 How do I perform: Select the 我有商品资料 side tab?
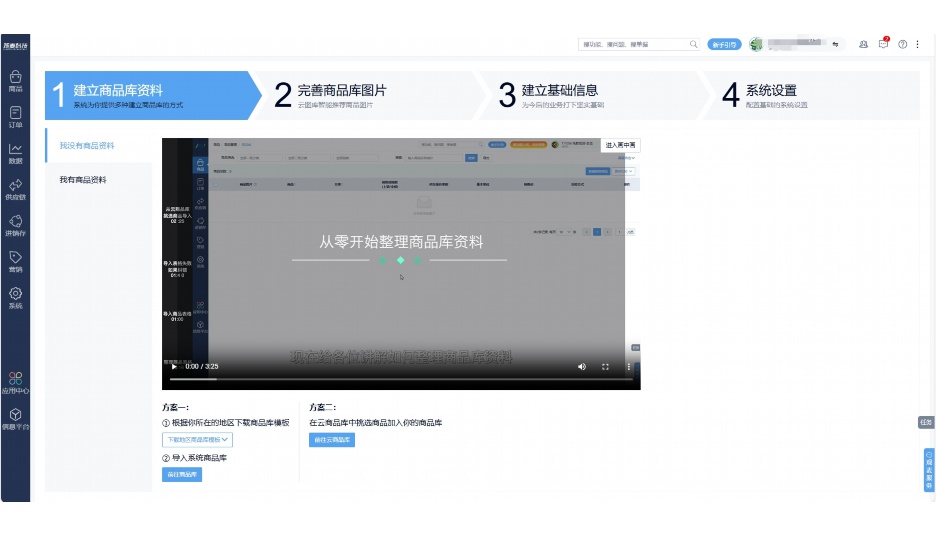pyautogui.click(x=83, y=180)
